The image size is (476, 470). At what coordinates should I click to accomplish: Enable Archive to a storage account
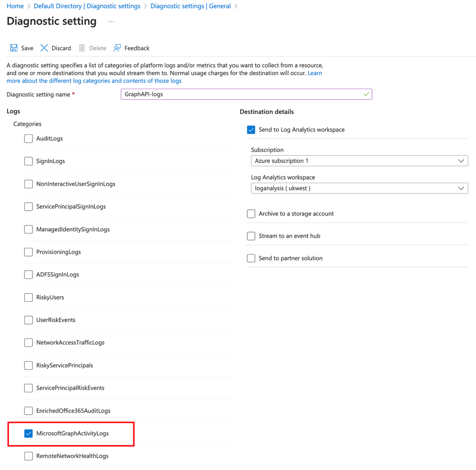(x=251, y=214)
